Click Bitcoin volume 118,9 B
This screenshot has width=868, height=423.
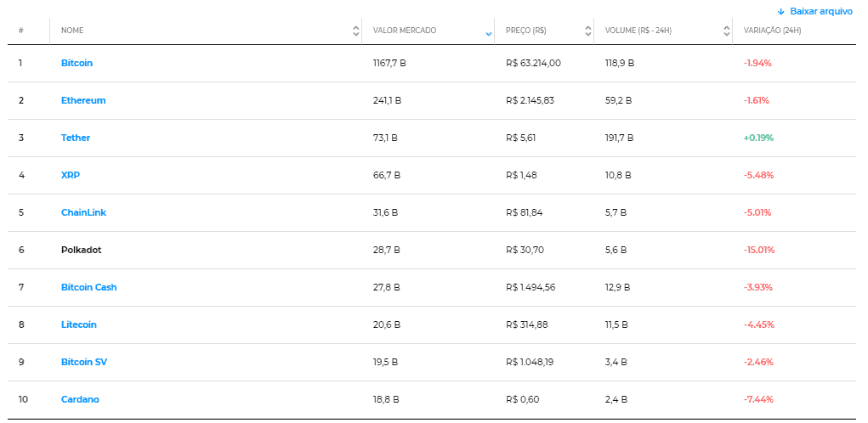[620, 63]
